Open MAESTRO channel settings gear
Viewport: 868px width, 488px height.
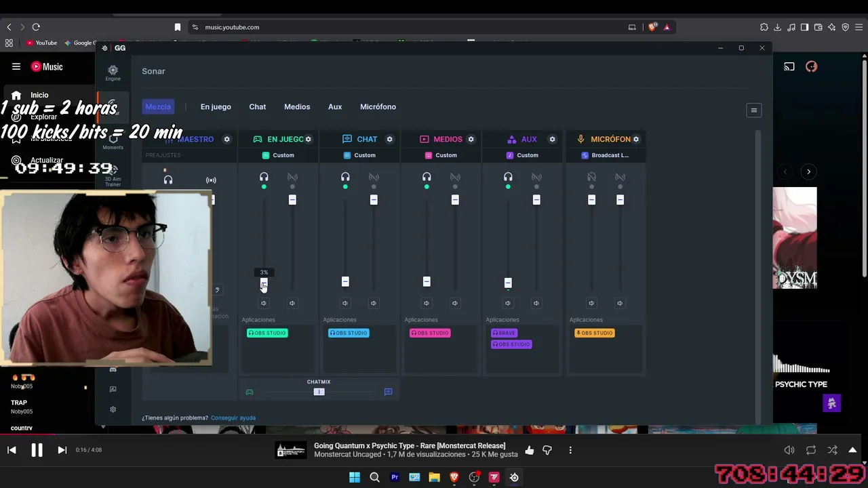coord(226,139)
